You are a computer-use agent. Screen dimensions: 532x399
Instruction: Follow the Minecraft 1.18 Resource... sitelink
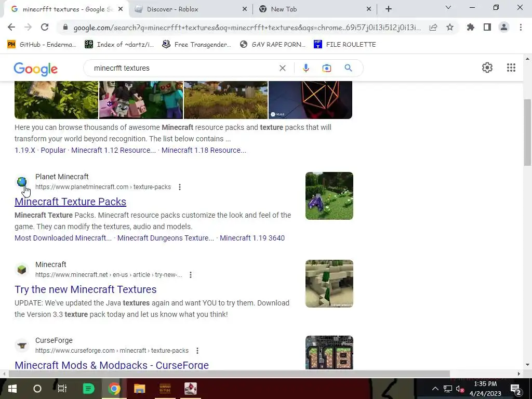click(x=204, y=150)
